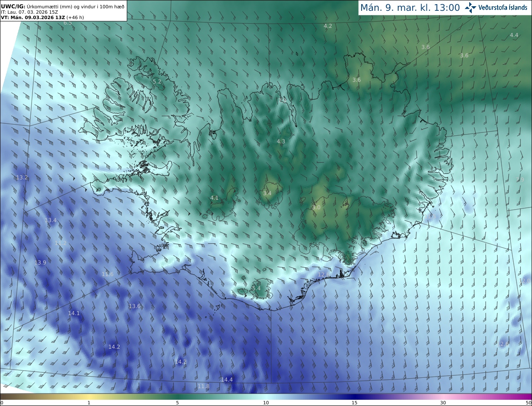Viewport: 532px width, 406px height.
Task: Click the 13.9 value over the sea
Action: click(x=40, y=263)
